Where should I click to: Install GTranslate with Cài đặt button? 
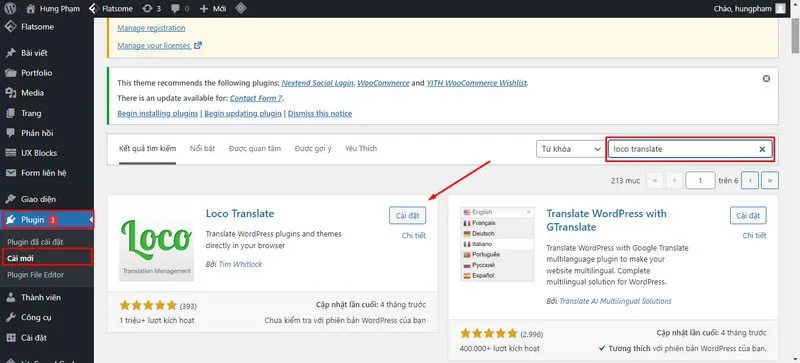[748, 215]
